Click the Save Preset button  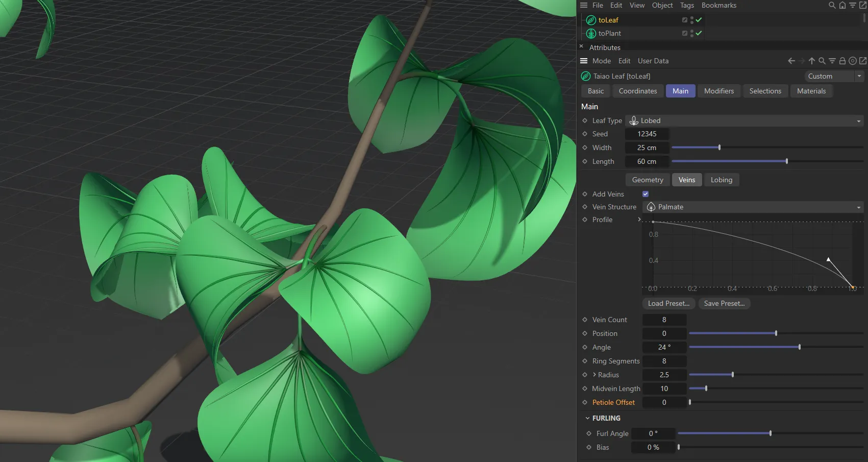pyautogui.click(x=724, y=303)
